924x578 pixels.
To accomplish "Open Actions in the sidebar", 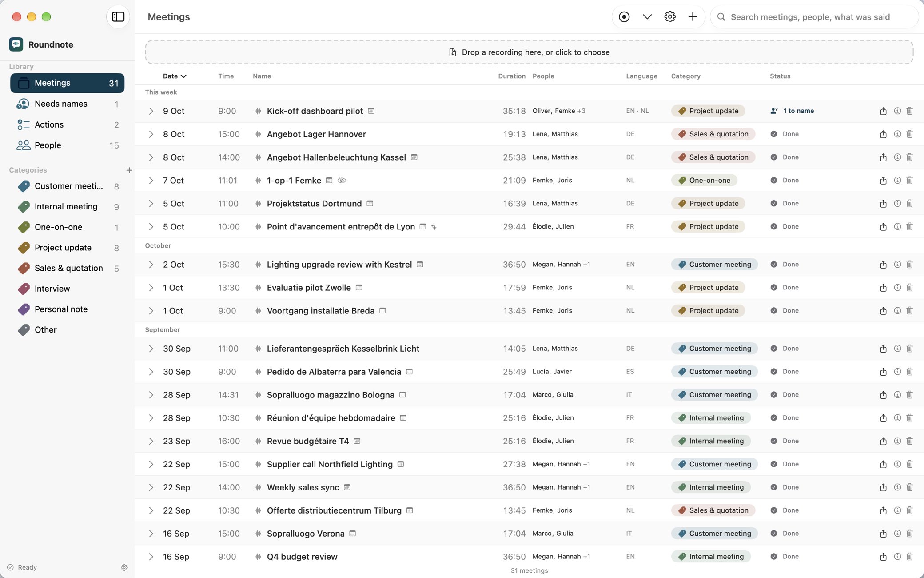I will [x=67, y=124].
